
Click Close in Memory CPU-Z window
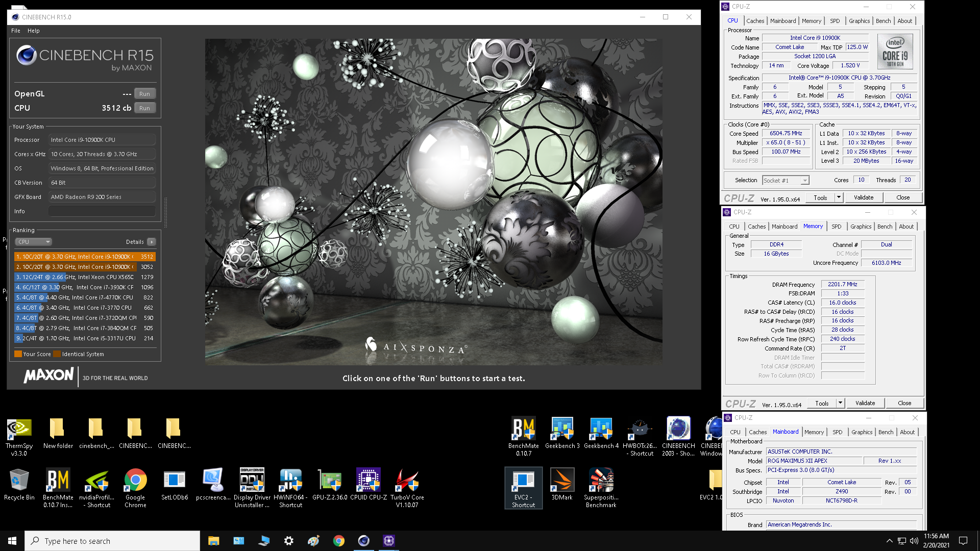904,403
